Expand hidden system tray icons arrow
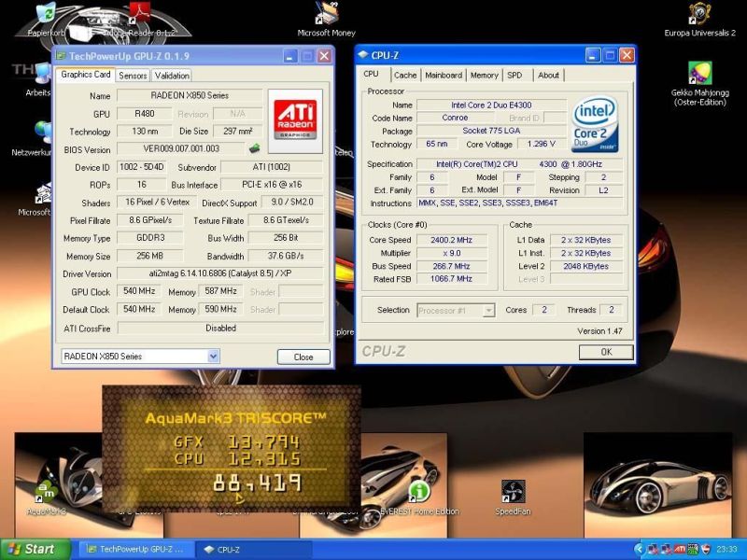Viewport: 747px width, 560px height. click(x=638, y=549)
